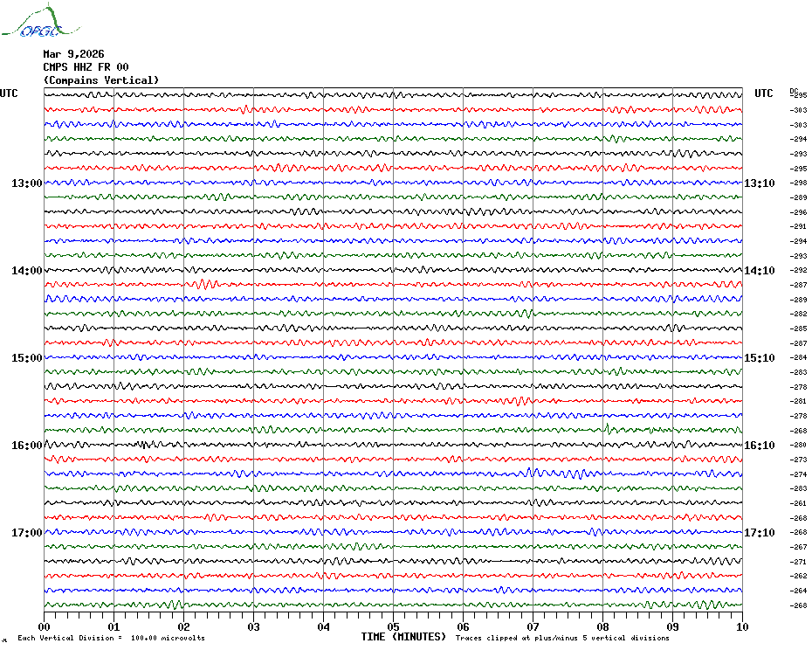Select the DC value -273
This screenshot has width=812, height=650.
pyautogui.click(x=798, y=460)
